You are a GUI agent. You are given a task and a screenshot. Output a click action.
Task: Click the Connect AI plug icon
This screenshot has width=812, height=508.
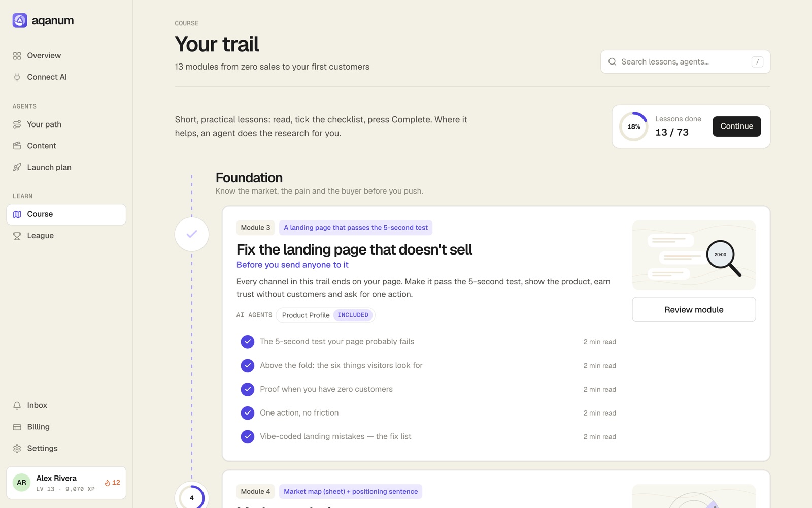17,77
